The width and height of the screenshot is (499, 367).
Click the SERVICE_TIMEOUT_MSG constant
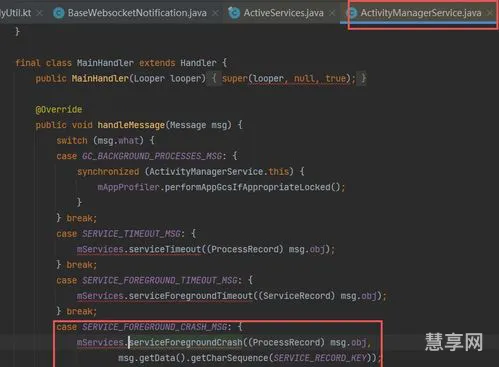131,234
